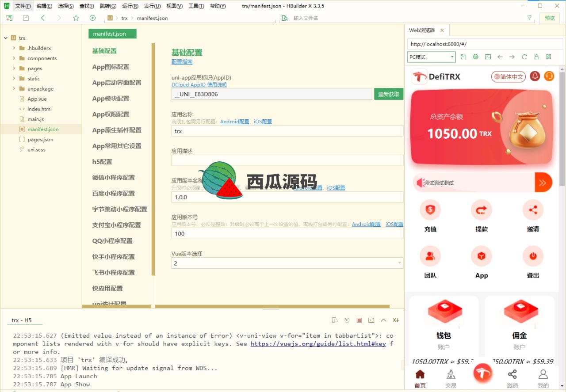The width and height of the screenshot is (566, 392).
Task: Click the 邀请 share icon in grid
Action: [533, 210]
